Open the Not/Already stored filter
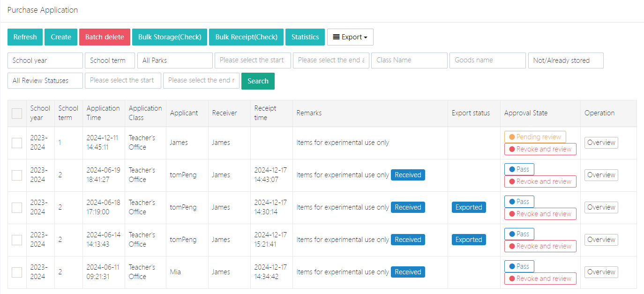Image resolution: width=644 pixels, height=294 pixels. pos(565,60)
